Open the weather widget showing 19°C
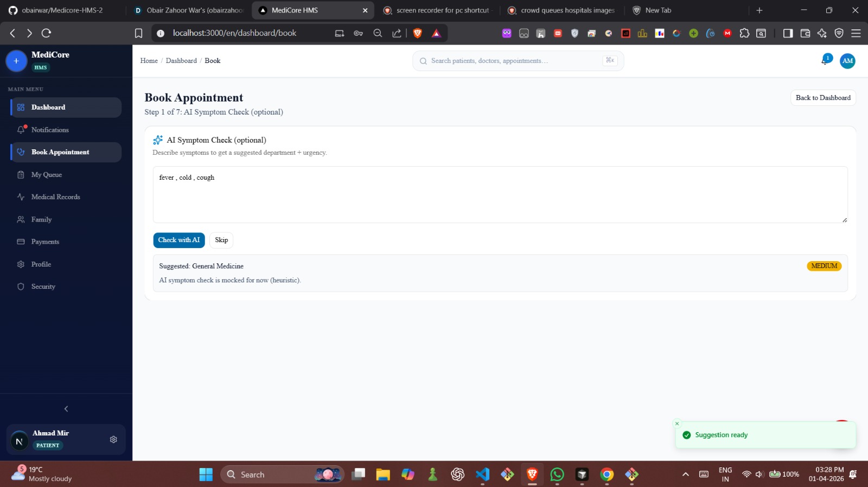 tap(42, 474)
